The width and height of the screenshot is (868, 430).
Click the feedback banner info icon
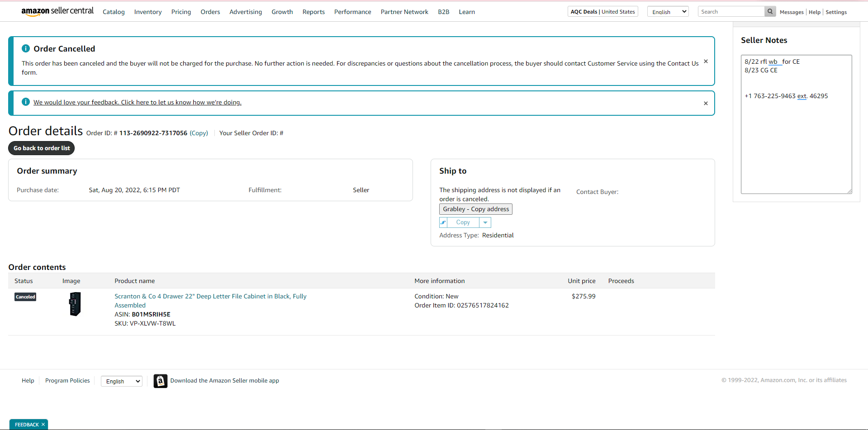pyautogui.click(x=26, y=102)
